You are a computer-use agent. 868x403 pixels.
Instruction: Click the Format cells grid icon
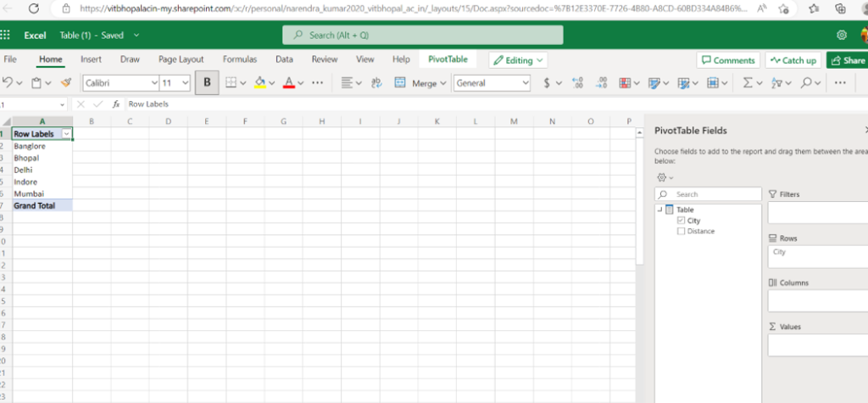coord(713,82)
